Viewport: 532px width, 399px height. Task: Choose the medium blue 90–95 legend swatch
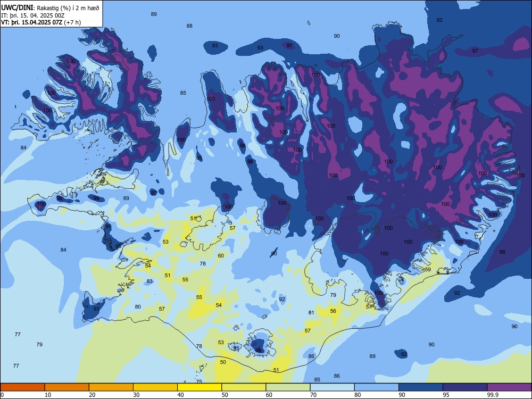[x=421, y=387]
